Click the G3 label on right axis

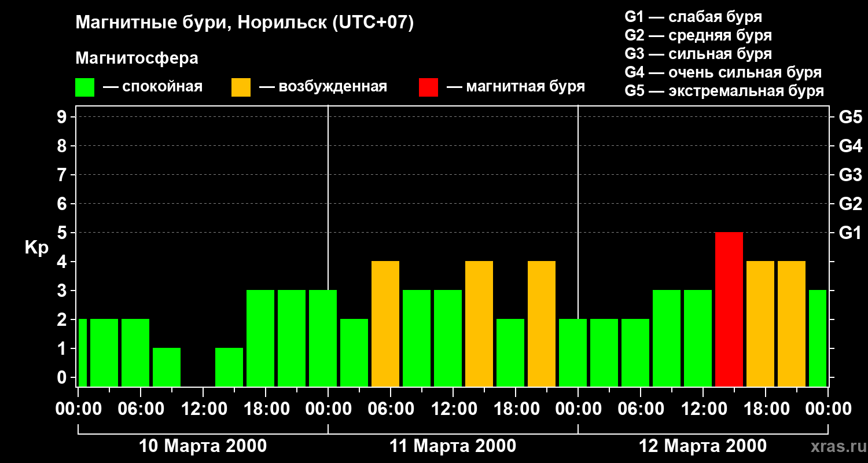(x=851, y=175)
